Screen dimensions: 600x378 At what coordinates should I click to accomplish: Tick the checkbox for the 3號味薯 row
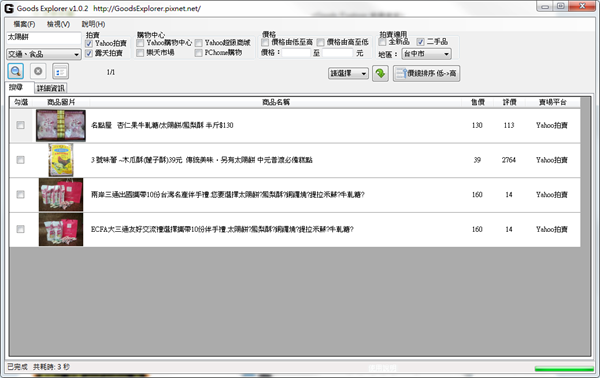click(21, 160)
